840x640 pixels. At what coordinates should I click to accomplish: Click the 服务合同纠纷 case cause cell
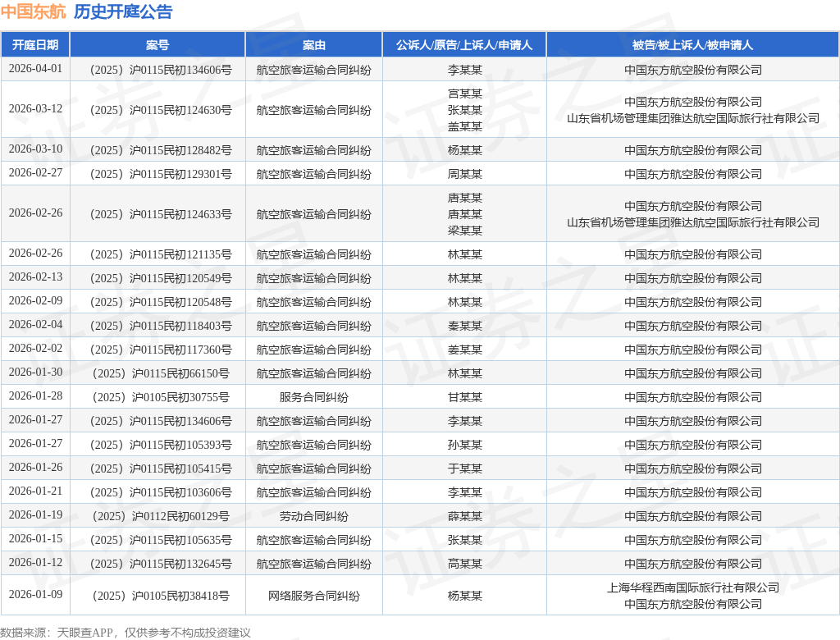pyautogui.click(x=313, y=397)
